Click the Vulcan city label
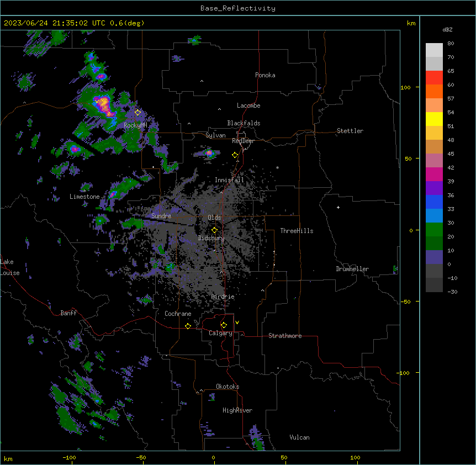Screen dimensions: 476x465 299,437
